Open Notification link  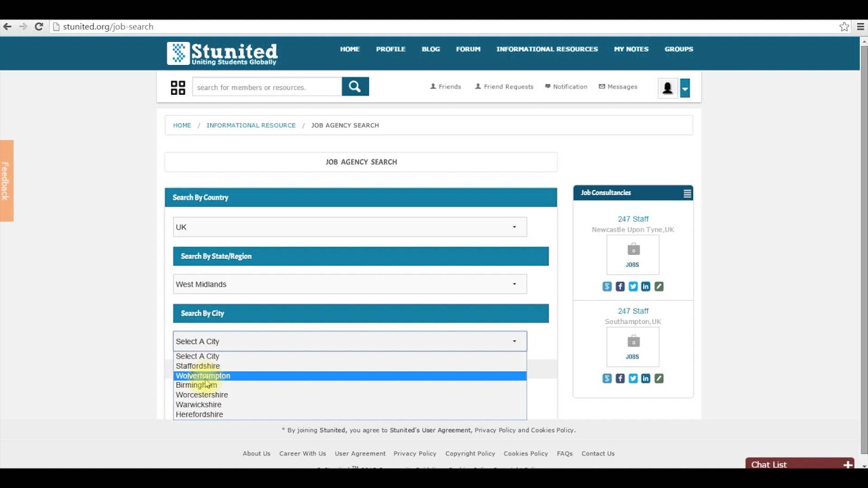coord(566,87)
